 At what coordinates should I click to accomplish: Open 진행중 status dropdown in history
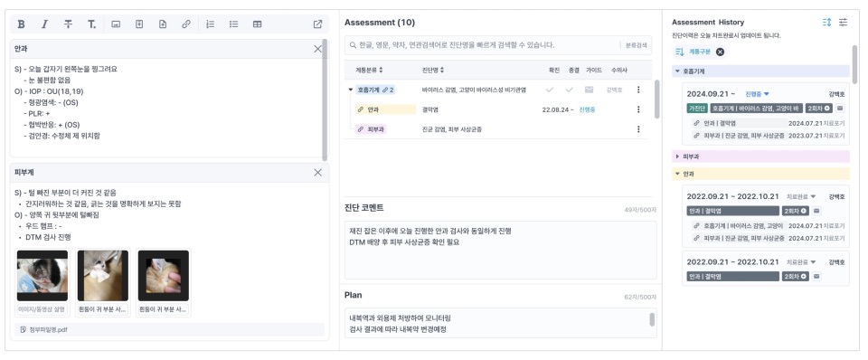click(x=758, y=94)
